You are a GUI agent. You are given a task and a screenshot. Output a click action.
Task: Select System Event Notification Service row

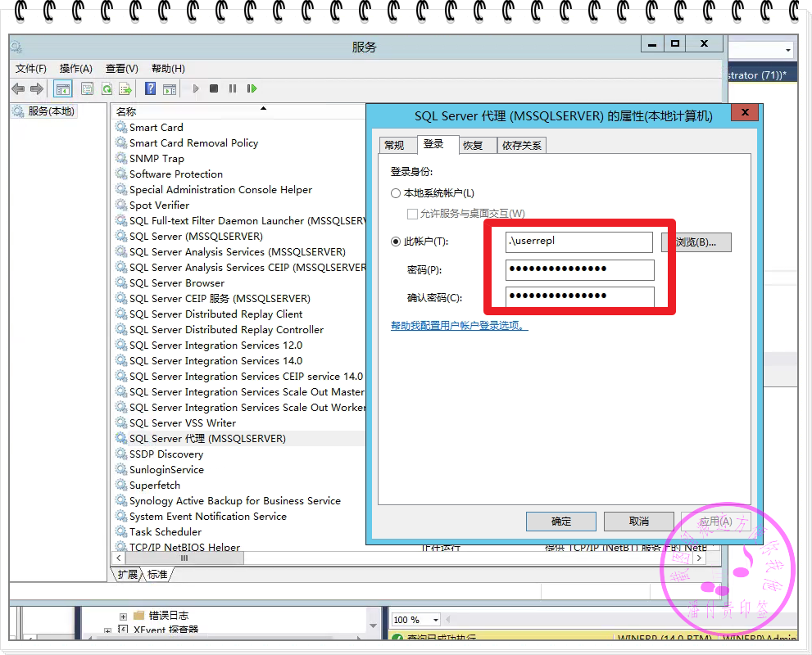[239, 516]
